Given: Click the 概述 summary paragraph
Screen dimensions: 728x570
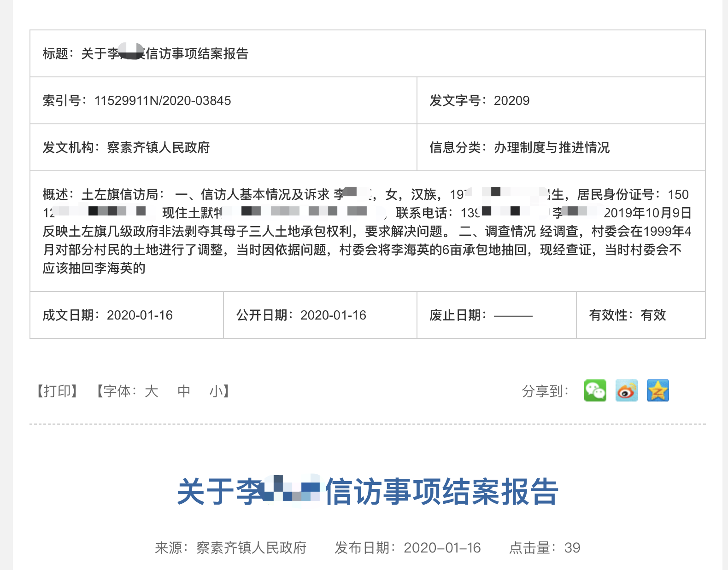Looking at the screenshot, I should tap(367, 231).
